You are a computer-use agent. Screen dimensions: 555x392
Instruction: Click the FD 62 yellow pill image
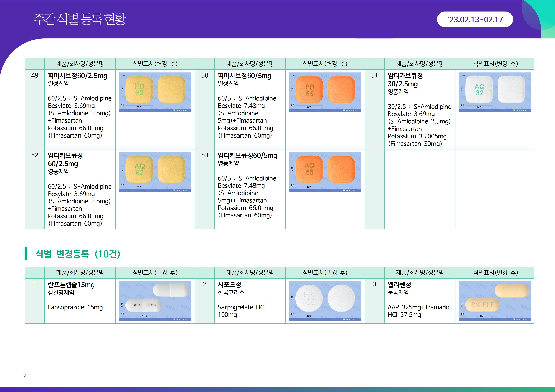[155, 92]
